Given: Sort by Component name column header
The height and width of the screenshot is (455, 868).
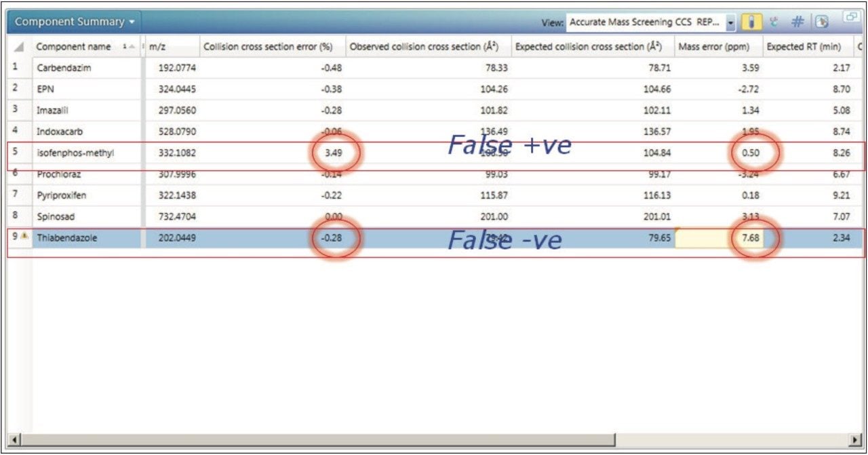Looking at the screenshot, I should [x=73, y=47].
